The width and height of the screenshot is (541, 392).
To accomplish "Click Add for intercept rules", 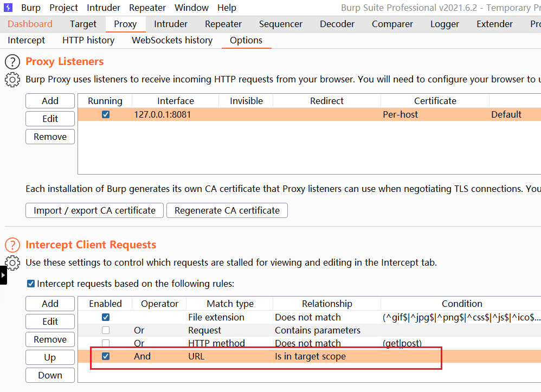I will 50,304.
